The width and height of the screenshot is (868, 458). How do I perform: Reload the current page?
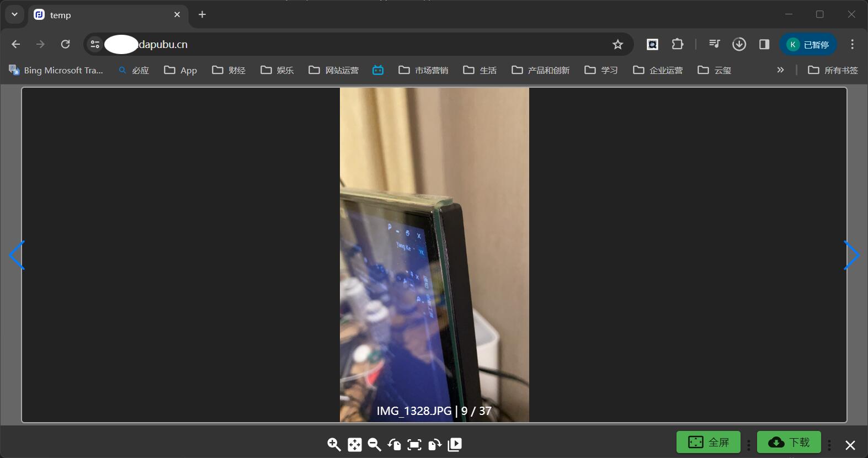[x=65, y=44]
